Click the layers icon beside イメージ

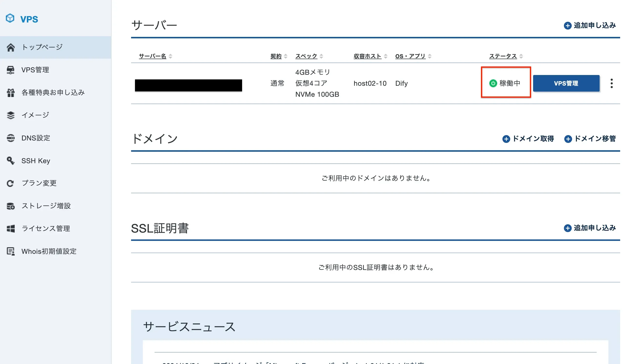click(11, 115)
